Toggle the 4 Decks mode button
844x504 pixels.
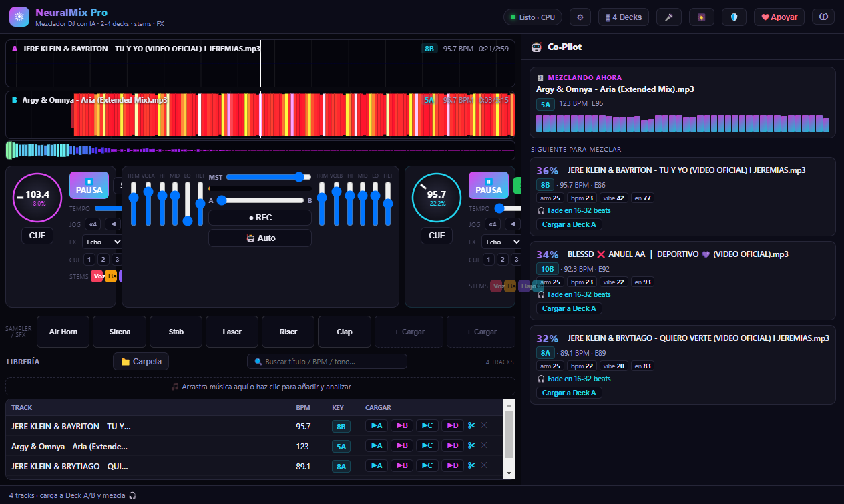(624, 17)
